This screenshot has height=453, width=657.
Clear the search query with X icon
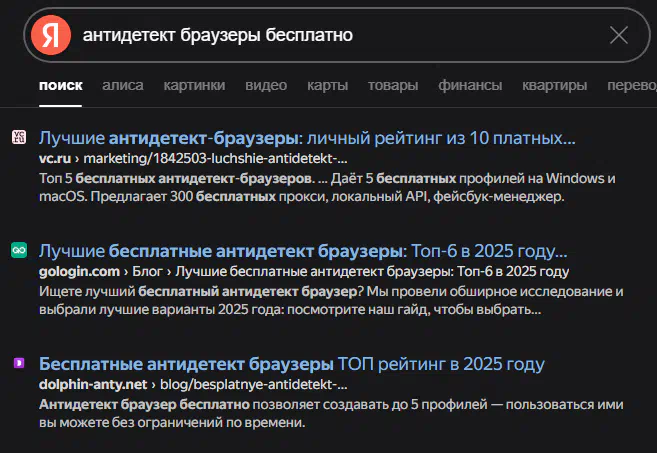(619, 35)
